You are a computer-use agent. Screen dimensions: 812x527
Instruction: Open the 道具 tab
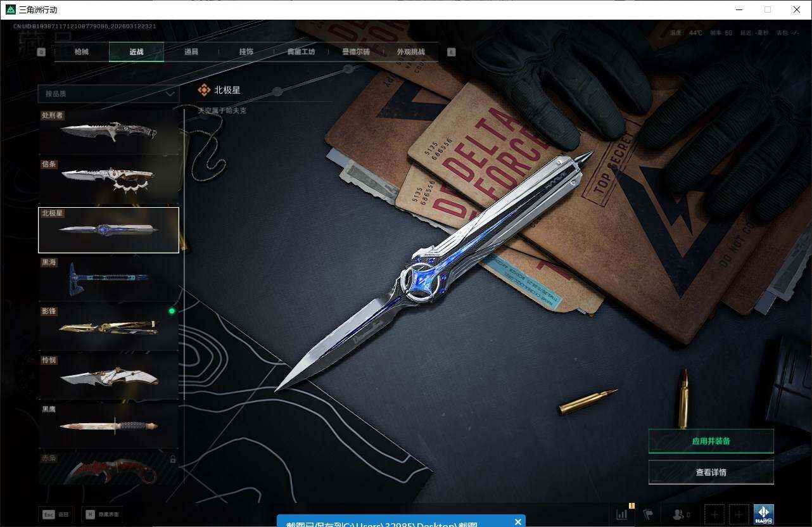click(191, 52)
